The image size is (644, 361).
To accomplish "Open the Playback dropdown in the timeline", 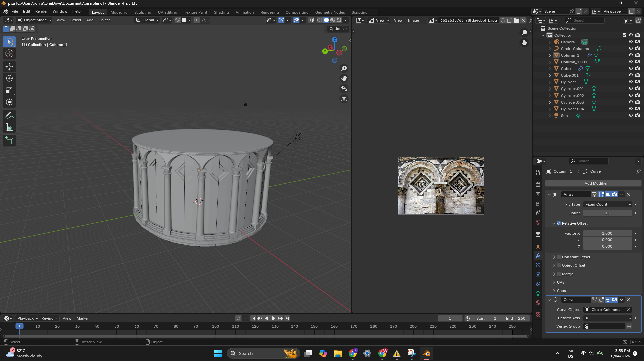I will [x=28, y=318].
